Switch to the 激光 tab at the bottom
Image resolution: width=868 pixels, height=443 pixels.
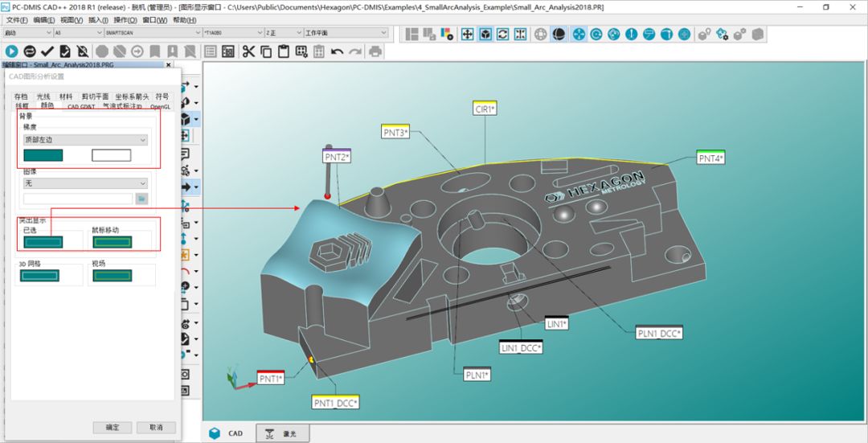[282, 433]
